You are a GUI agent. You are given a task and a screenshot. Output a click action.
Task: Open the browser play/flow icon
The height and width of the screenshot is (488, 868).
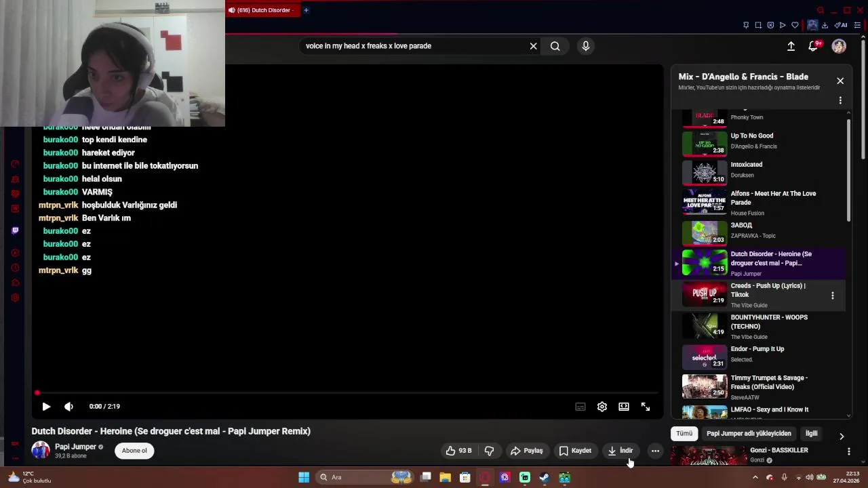click(783, 25)
